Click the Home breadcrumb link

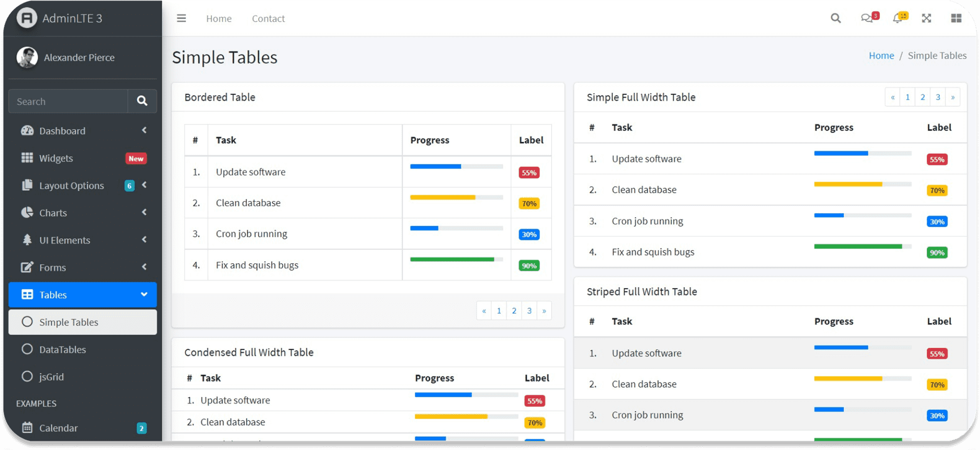tap(881, 56)
